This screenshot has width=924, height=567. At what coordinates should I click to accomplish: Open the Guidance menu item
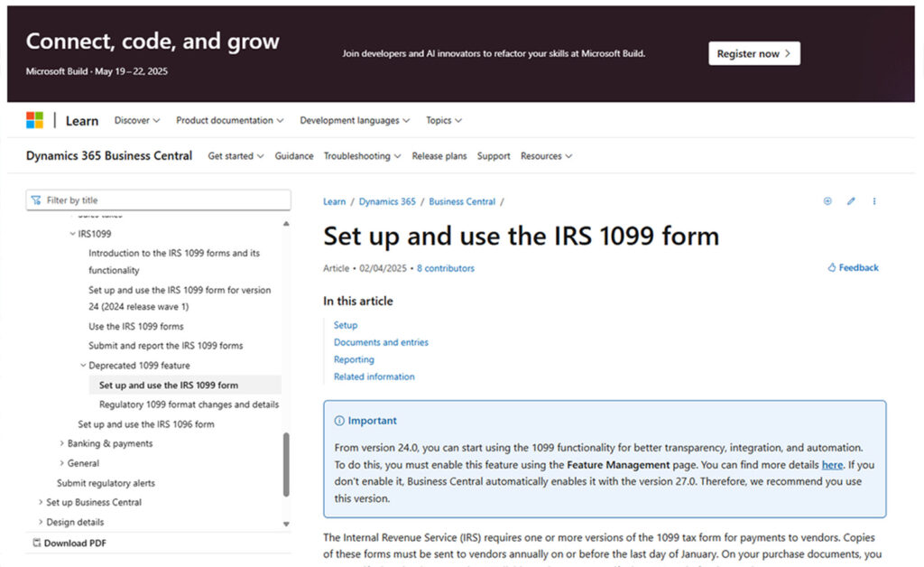pyautogui.click(x=294, y=156)
